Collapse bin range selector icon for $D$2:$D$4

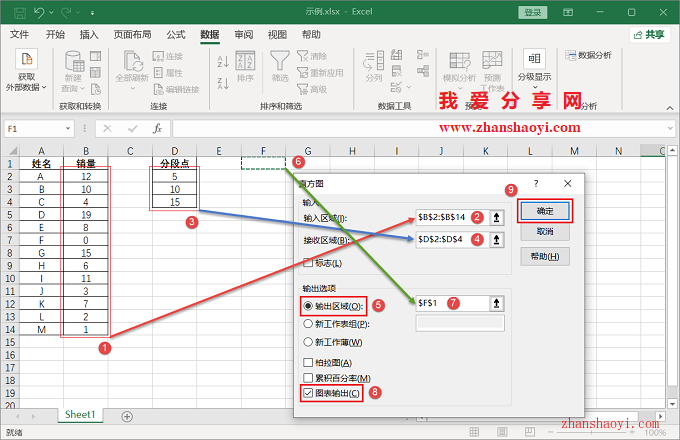point(497,239)
